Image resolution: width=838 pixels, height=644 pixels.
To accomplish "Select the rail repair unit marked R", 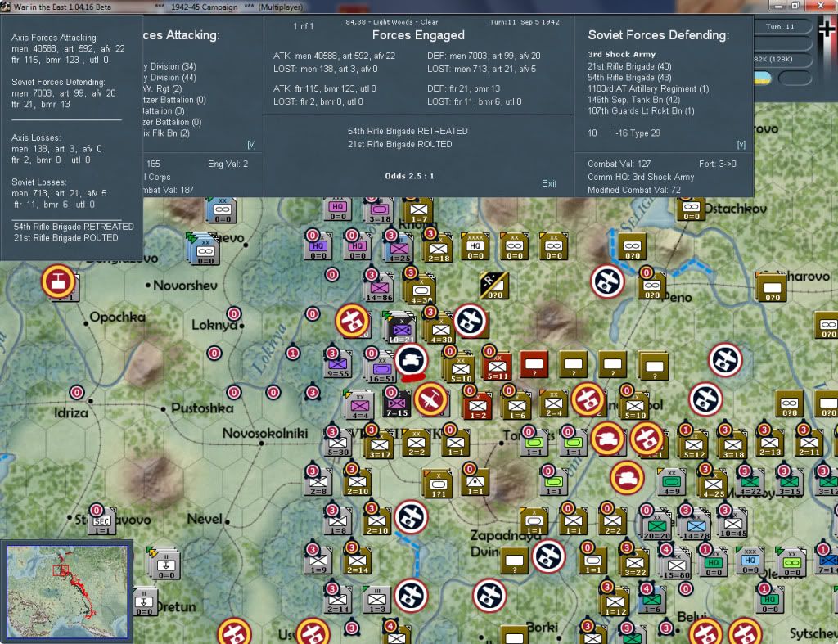I will (x=494, y=286).
